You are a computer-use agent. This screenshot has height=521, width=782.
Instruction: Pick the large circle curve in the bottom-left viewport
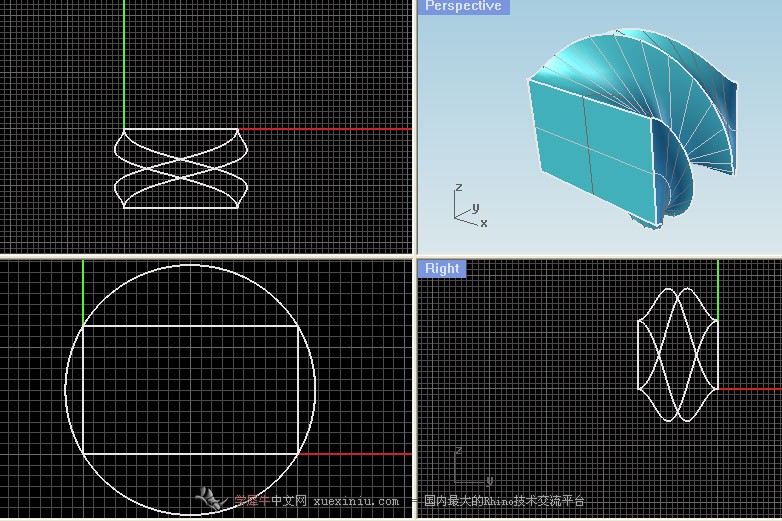coord(190,390)
